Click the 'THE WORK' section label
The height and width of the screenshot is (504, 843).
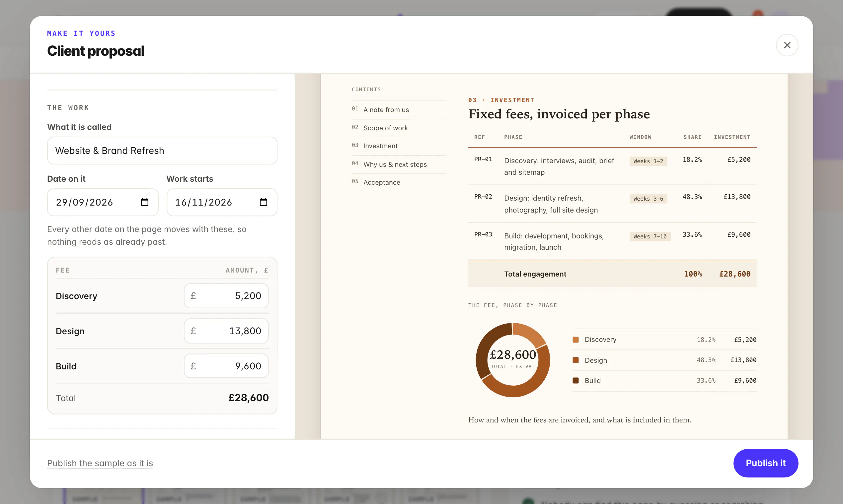point(68,108)
